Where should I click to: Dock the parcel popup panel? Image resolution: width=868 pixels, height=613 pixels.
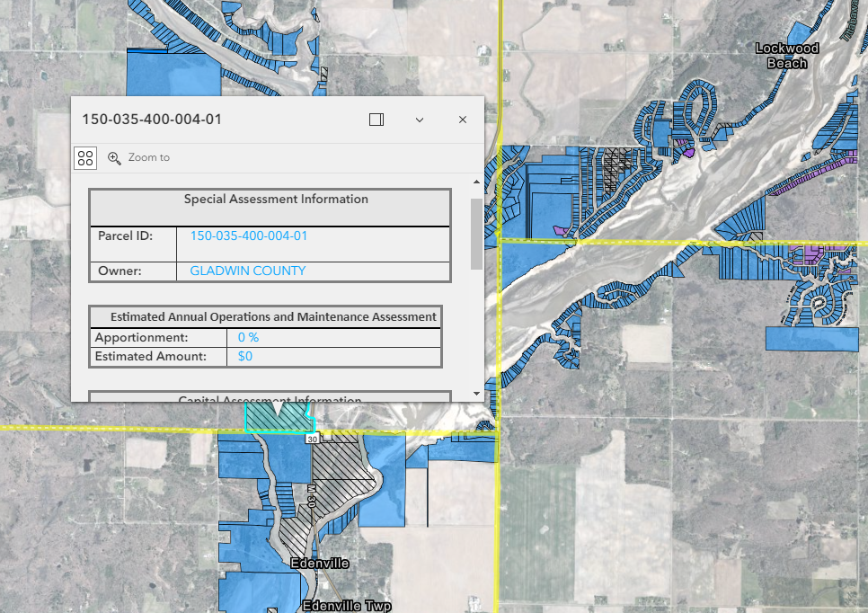click(376, 120)
